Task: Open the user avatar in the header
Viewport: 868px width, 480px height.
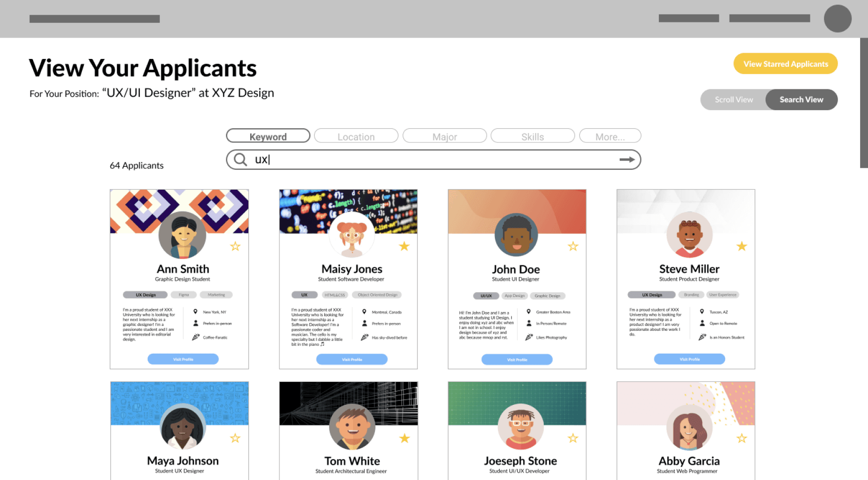Action: coord(837,19)
